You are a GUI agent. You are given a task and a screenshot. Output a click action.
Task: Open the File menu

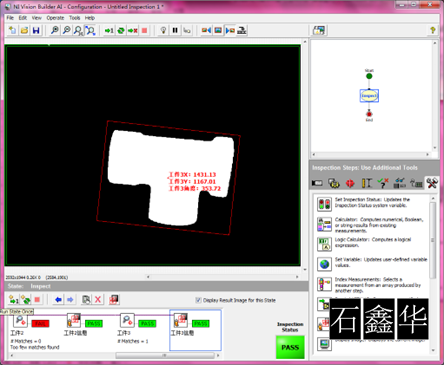(10, 18)
